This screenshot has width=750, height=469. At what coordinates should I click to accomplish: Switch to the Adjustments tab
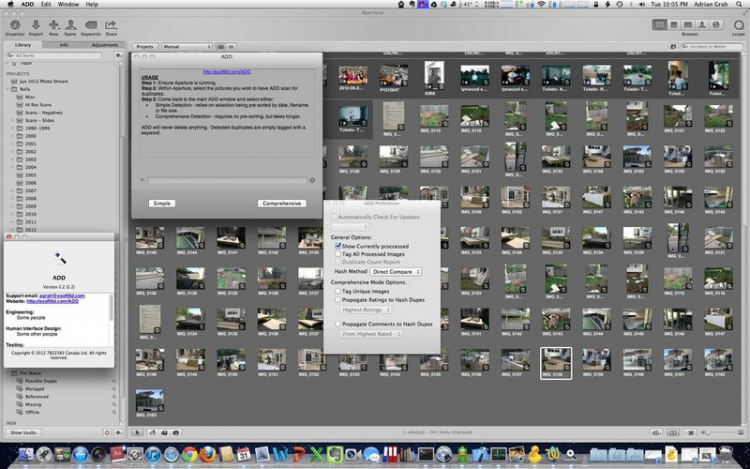tap(105, 45)
